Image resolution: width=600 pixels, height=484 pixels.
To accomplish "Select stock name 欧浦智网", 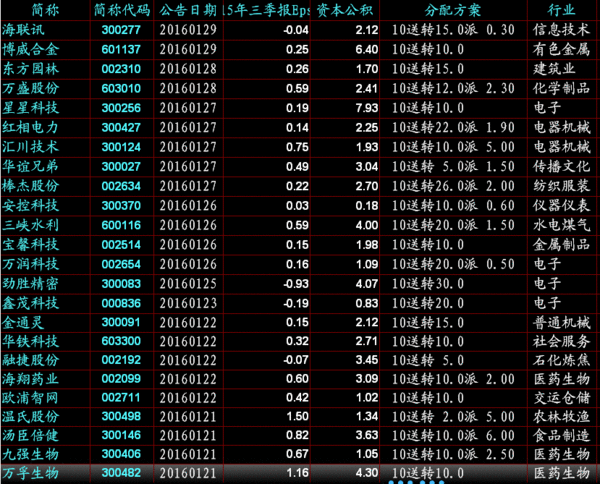I will (x=31, y=398).
